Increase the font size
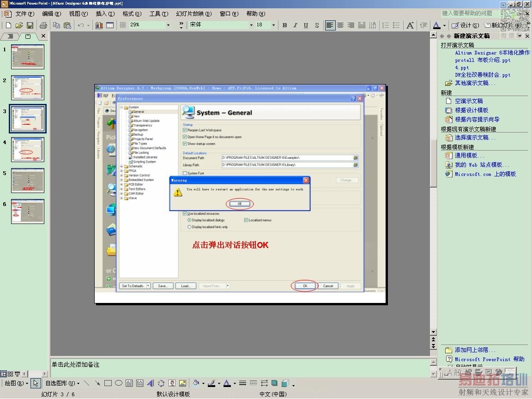 (x=410, y=25)
